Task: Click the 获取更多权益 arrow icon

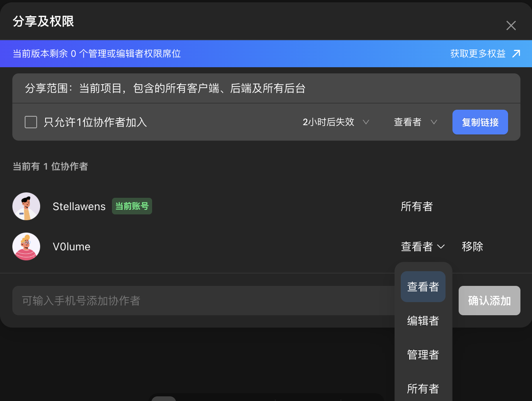Action: click(x=516, y=53)
